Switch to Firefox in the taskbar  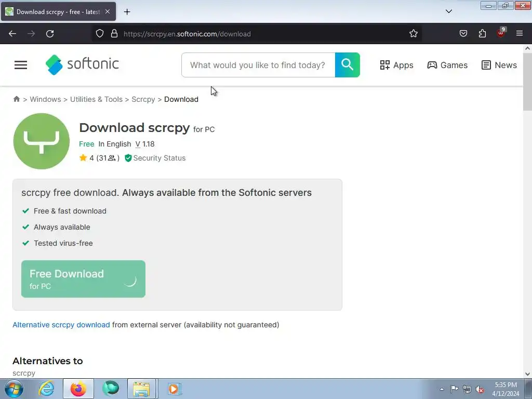coord(78,389)
